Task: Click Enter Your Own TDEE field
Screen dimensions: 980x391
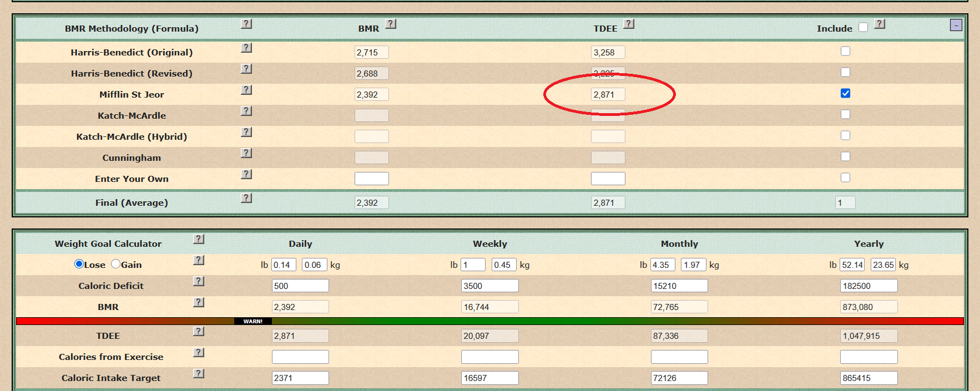Action: point(608,179)
